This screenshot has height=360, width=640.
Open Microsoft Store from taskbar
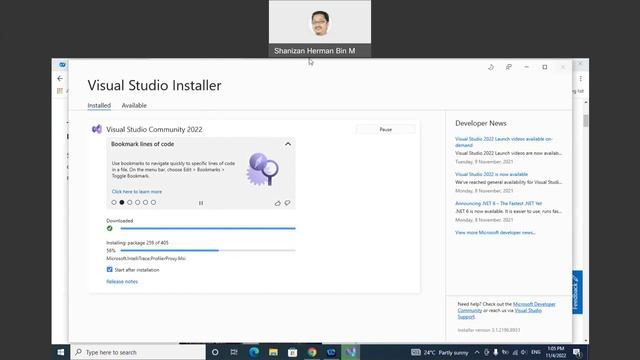(292, 352)
